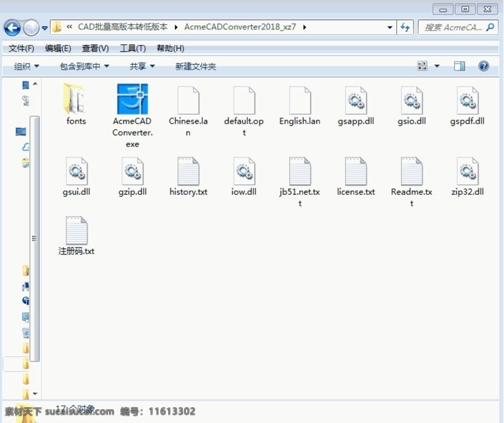Select the AcmeCADConverter.exe application icon
The width and height of the screenshot is (504, 423).
(132, 99)
